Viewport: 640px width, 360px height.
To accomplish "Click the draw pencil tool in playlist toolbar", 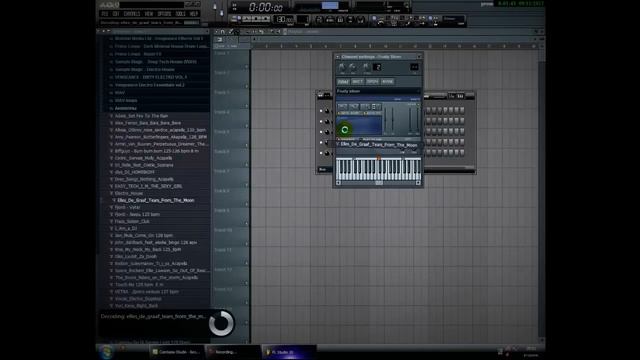I will pos(231,32).
